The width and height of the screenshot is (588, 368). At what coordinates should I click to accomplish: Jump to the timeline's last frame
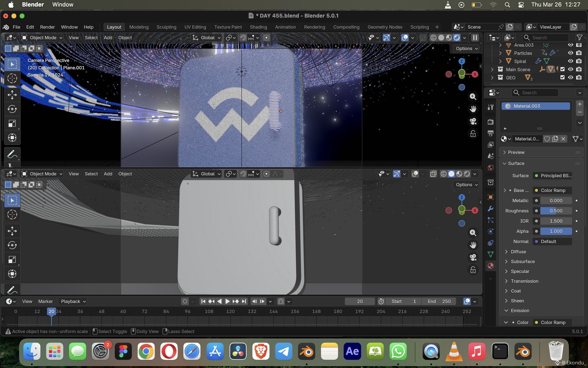point(244,302)
